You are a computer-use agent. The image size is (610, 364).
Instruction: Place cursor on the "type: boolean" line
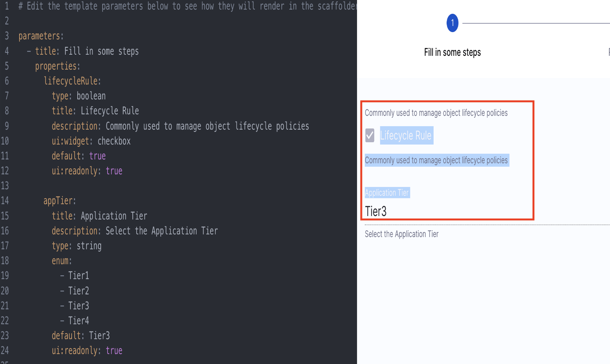[79, 96]
